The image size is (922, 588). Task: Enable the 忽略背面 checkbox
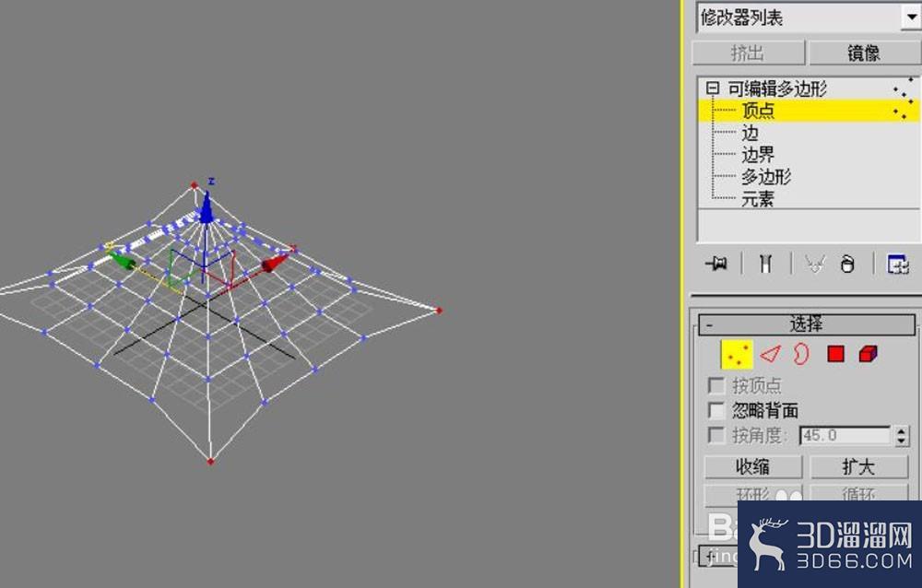(716, 410)
